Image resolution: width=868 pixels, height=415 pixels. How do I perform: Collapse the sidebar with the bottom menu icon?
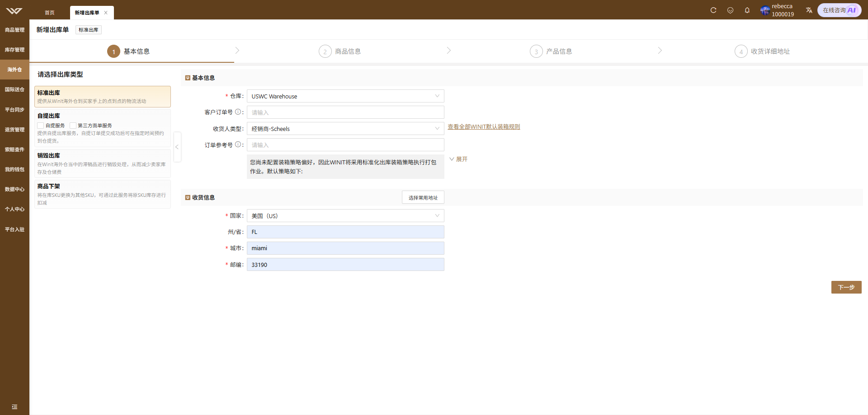click(x=14, y=407)
